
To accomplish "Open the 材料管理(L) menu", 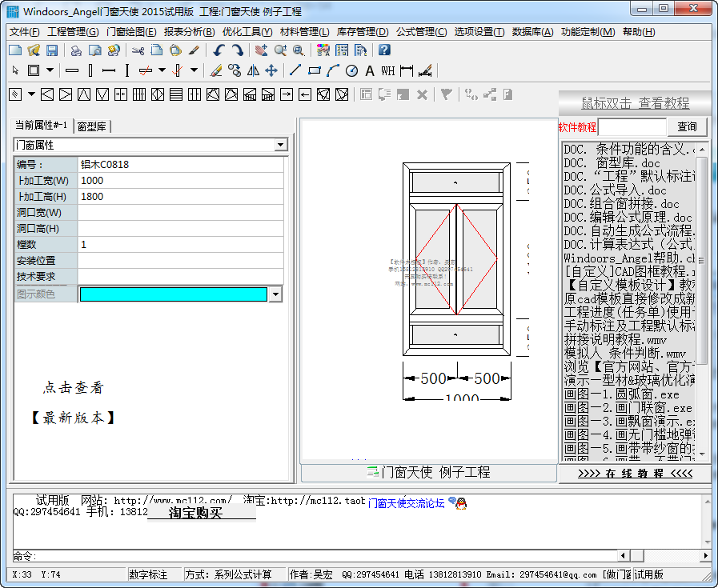I will pos(304,32).
